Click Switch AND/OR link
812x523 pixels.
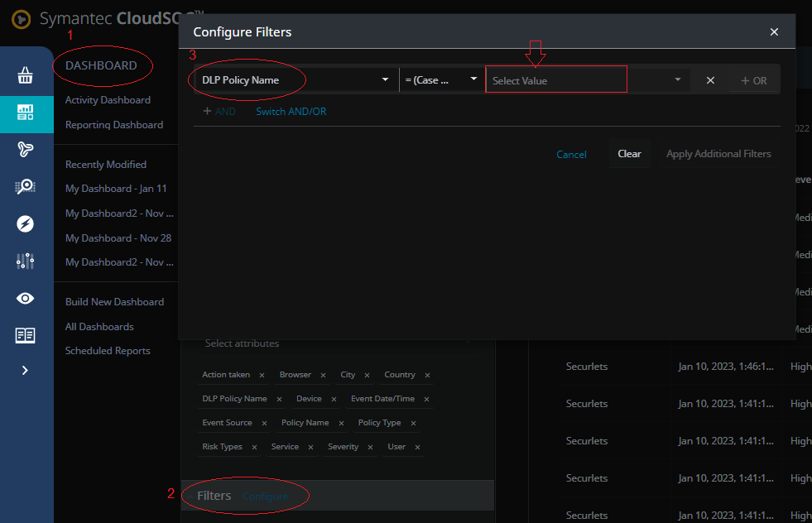[x=291, y=111]
